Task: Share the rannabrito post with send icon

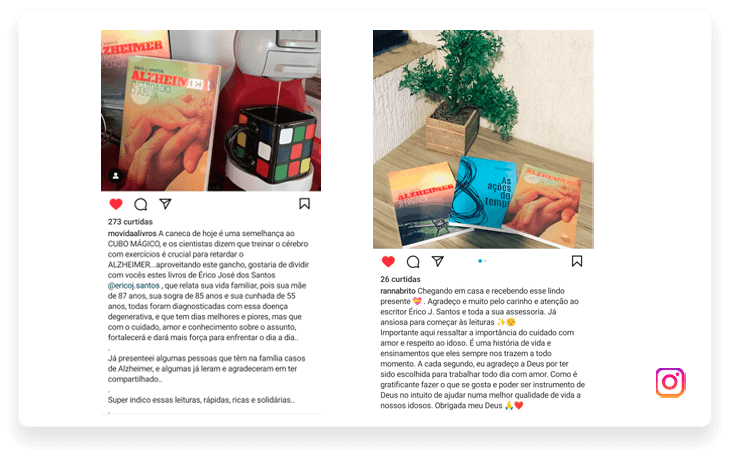Action: 438,261
